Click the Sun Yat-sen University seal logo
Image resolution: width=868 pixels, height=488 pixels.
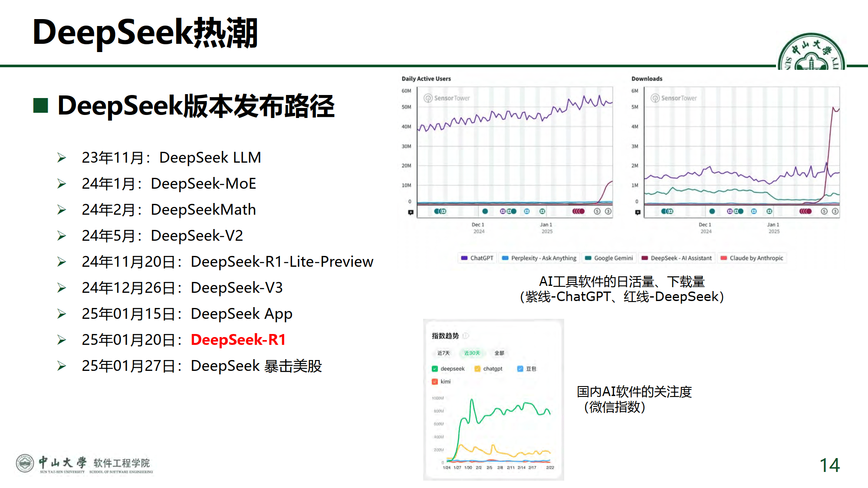pos(811,52)
